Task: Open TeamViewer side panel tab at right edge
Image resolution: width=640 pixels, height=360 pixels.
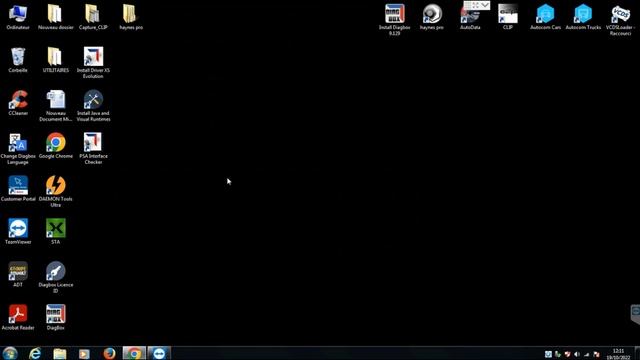Action: click(x=636, y=314)
